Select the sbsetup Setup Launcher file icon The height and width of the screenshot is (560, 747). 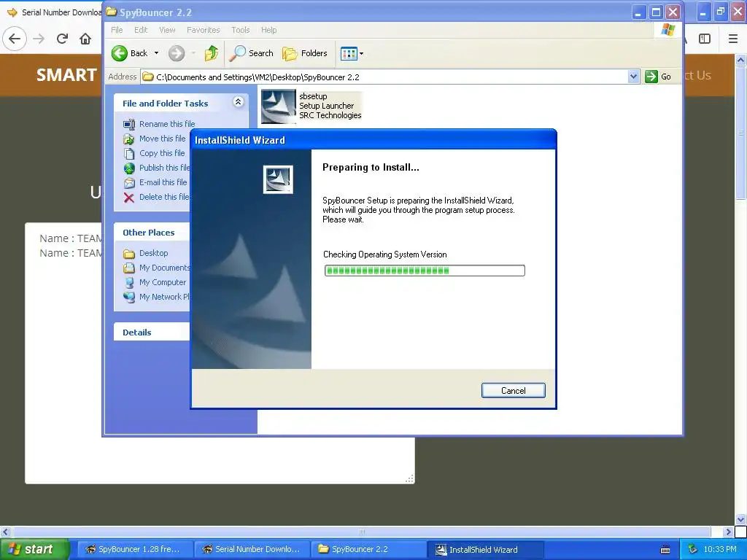pos(278,106)
